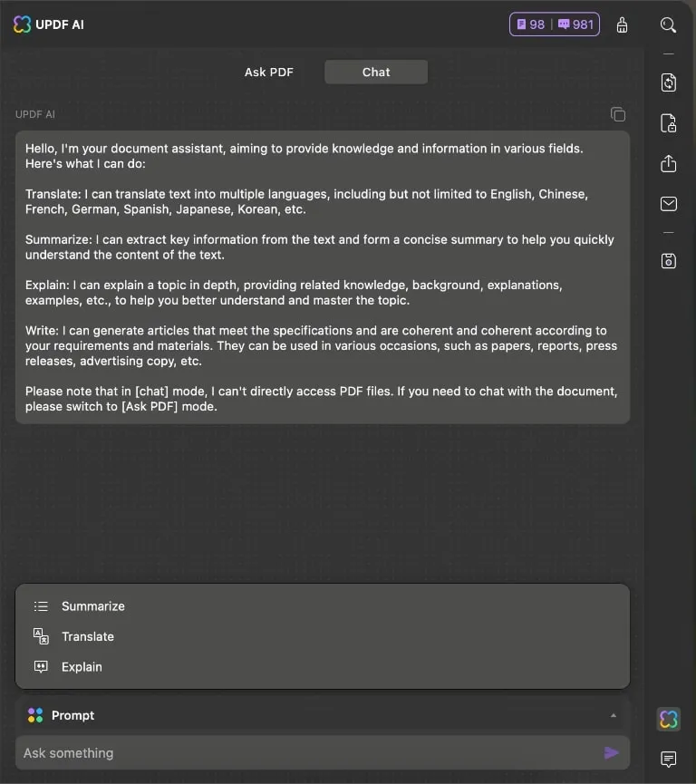Click the Translate language icon
Screen dimensions: 696x784
(x=41, y=636)
